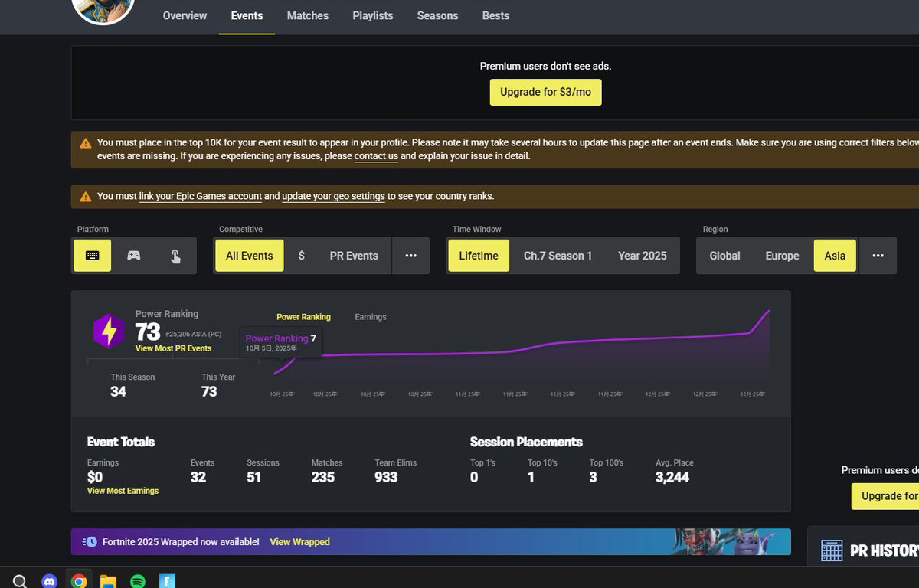Click the This Season value 34
Viewport: 919px width, 588px height.
pos(118,391)
